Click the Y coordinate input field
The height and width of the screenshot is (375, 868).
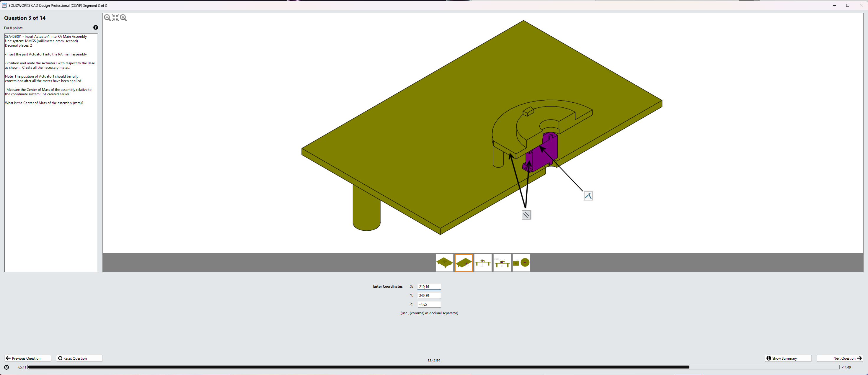[x=429, y=295]
